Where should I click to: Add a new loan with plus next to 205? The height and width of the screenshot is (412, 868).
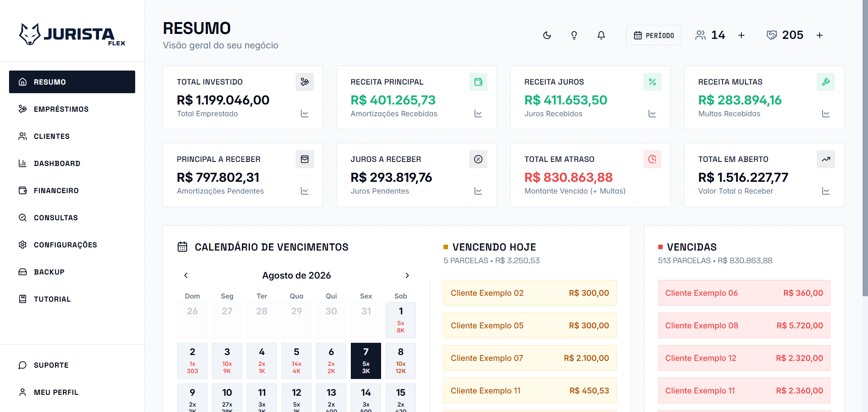tap(820, 35)
